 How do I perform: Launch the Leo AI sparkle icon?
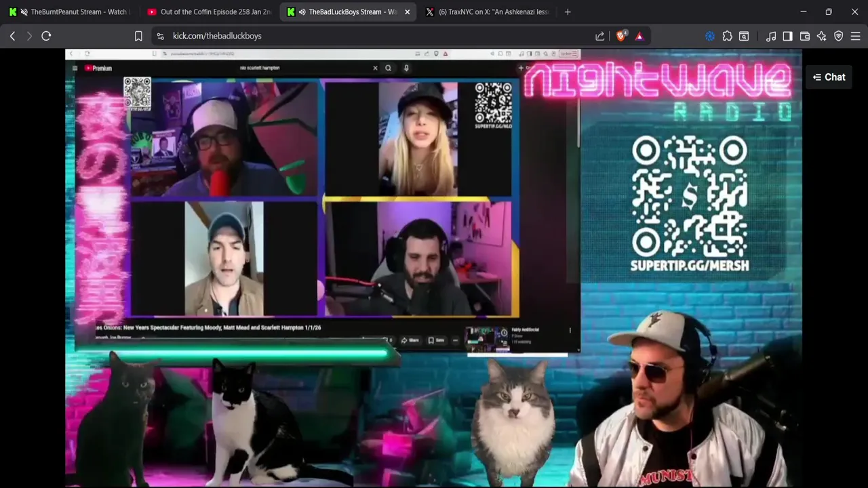pyautogui.click(x=822, y=36)
